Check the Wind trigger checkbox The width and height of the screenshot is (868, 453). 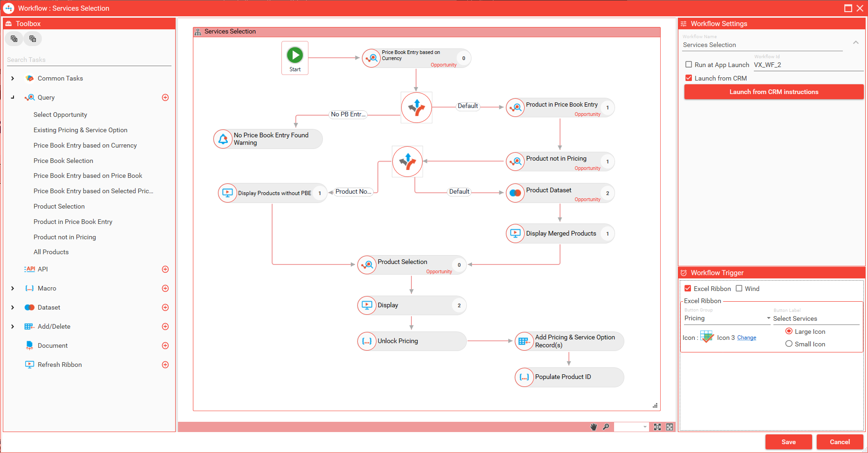coord(738,288)
